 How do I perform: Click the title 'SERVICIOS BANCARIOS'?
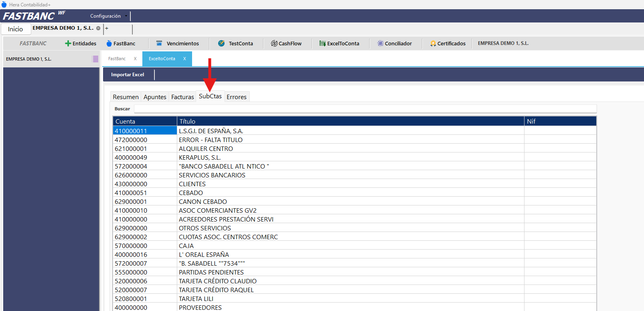point(212,175)
